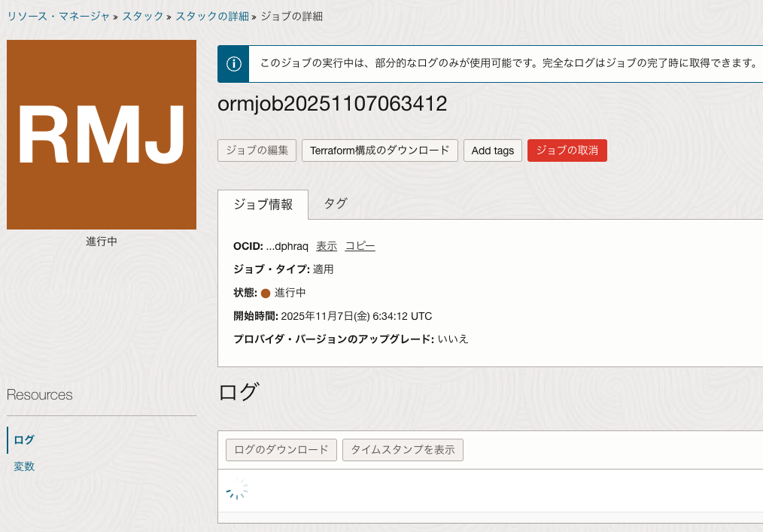Viewport: 763px width, 532px height.
Task: Cancel the job with ジョブの取消
Action: [567, 150]
